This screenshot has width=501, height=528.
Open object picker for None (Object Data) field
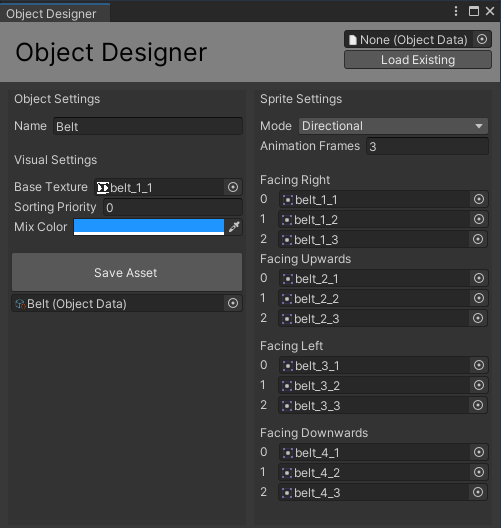482,39
